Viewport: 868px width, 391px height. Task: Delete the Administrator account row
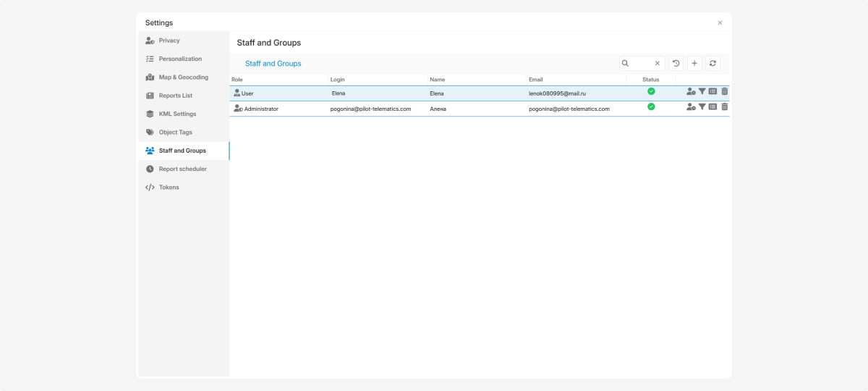pos(725,107)
